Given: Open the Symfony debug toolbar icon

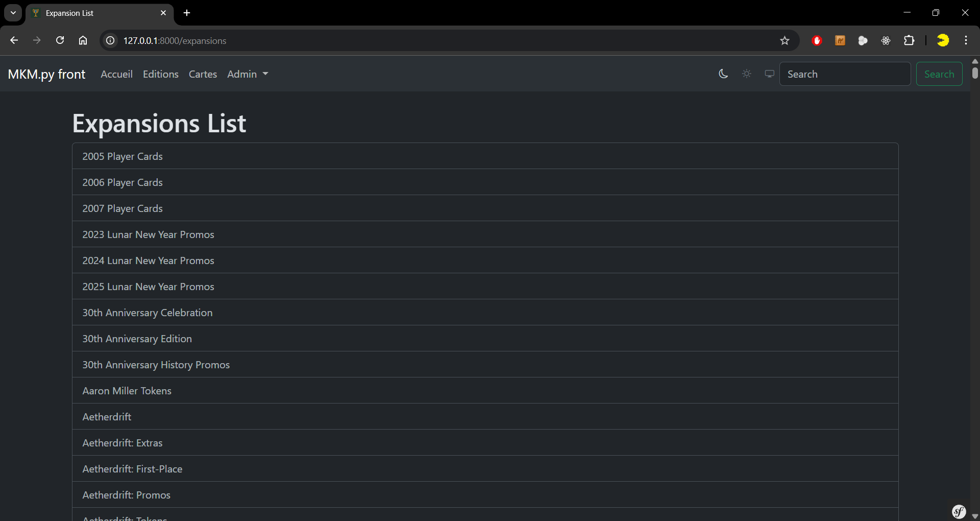Looking at the screenshot, I should click(x=959, y=511).
